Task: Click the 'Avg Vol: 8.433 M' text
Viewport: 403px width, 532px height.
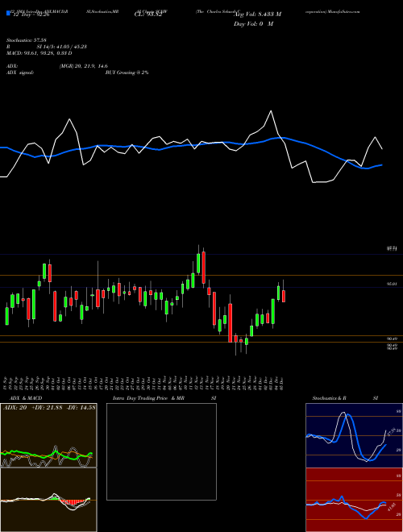Action: tap(257, 15)
